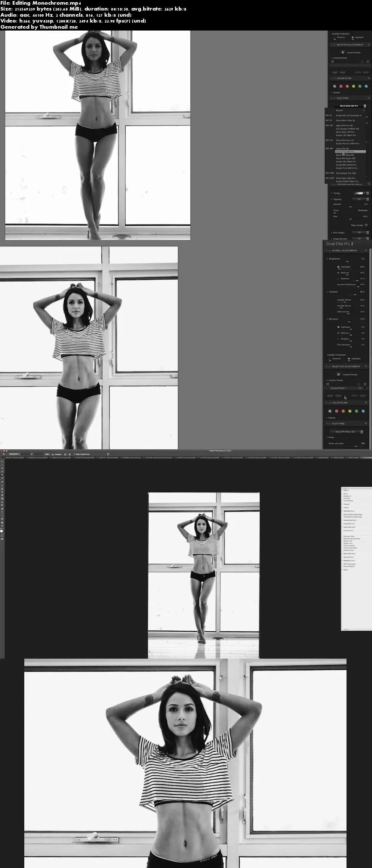The width and height of the screenshot is (372, 868).
Task: Collapse the Brightness section
Action: click(x=327, y=259)
